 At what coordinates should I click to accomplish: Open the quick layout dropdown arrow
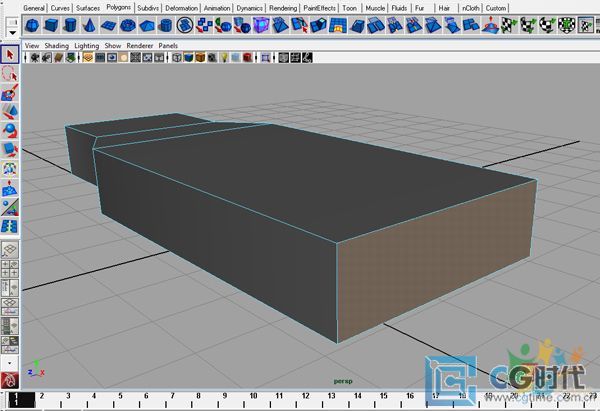coord(10,363)
